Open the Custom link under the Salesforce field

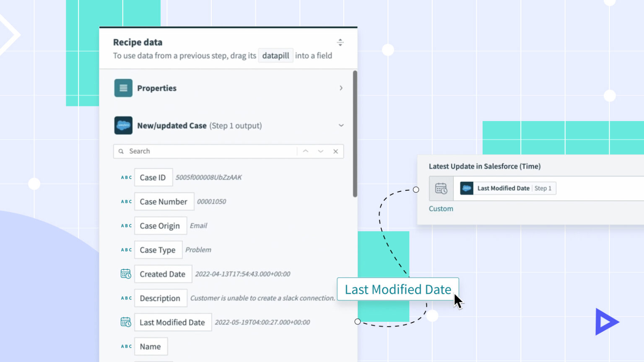[x=441, y=208]
